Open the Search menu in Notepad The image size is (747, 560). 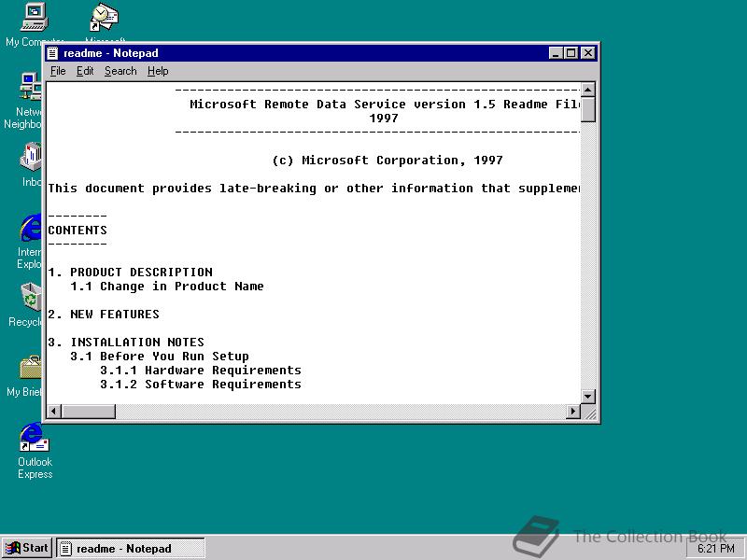click(120, 71)
